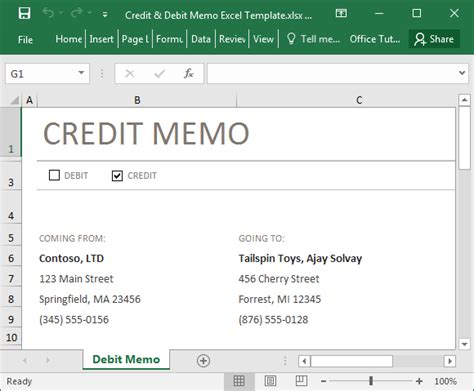Click the Cancel X formula bar icon
The image size is (474, 391).
pos(130,73)
